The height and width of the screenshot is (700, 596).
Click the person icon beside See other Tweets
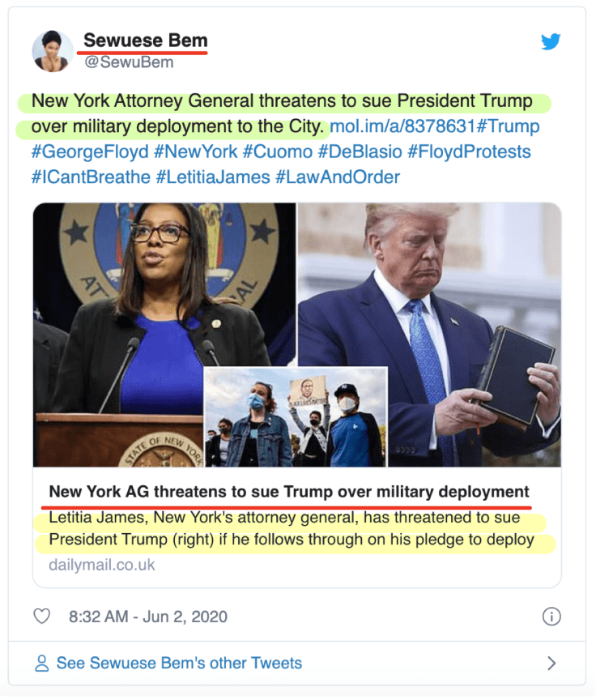point(42,663)
